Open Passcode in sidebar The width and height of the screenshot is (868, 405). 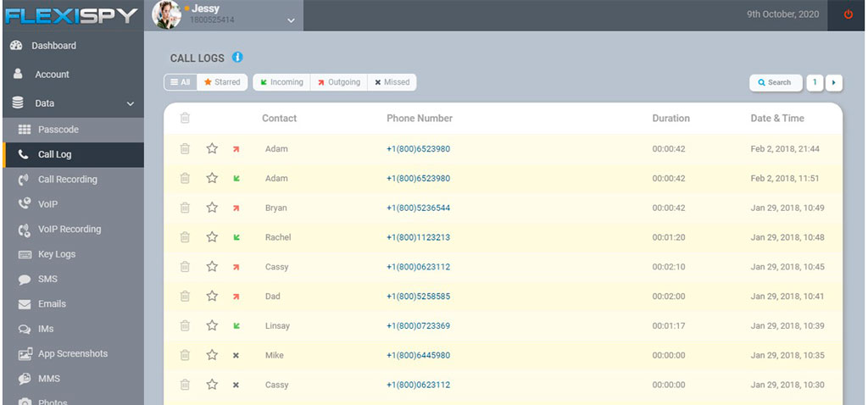(73, 130)
